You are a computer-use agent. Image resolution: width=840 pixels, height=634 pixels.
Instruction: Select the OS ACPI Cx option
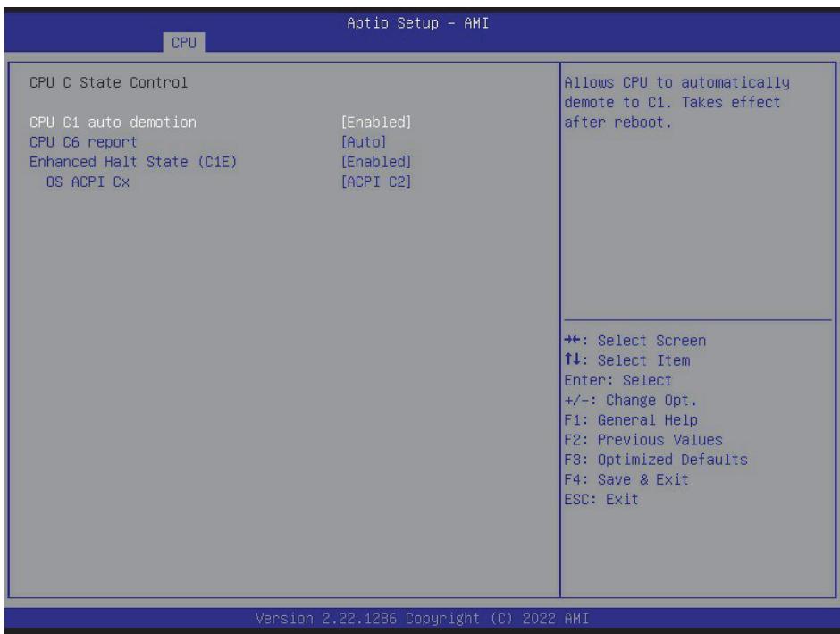pos(88,182)
